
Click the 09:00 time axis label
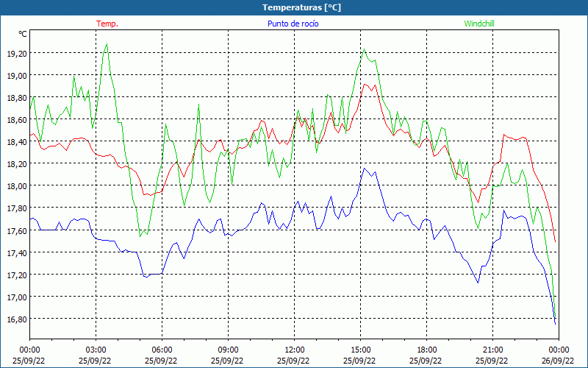coord(228,350)
